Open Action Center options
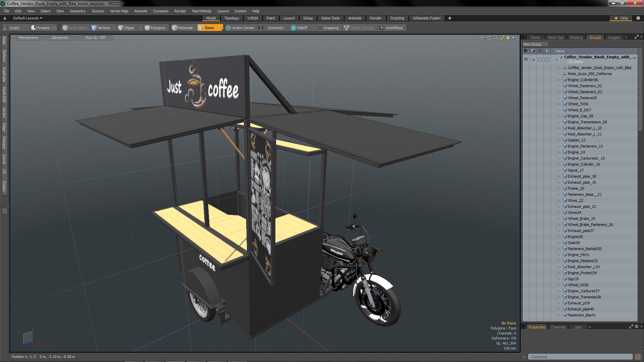Viewport: 644px width, 362px height. [240, 28]
